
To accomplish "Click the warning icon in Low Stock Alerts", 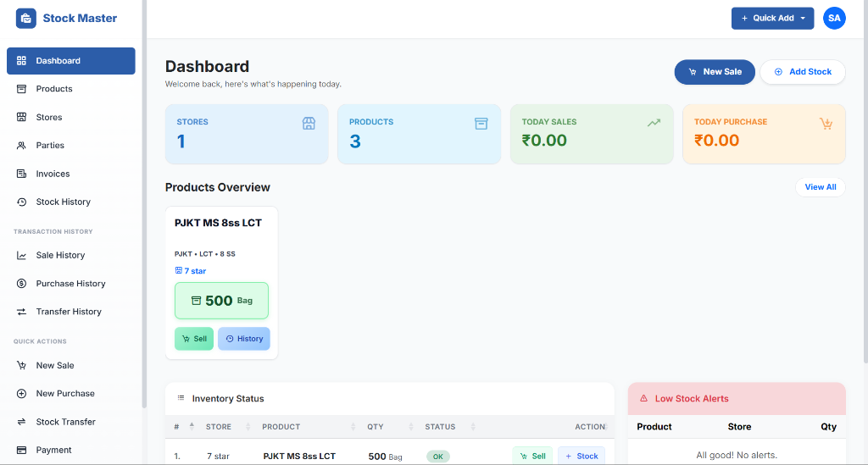I will click(644, 398).
